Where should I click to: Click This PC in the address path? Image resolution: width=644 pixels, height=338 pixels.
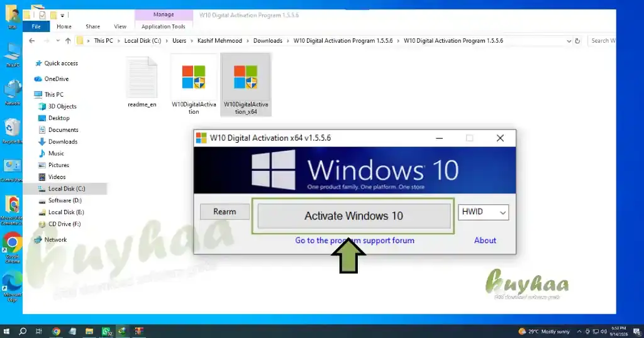104,41
